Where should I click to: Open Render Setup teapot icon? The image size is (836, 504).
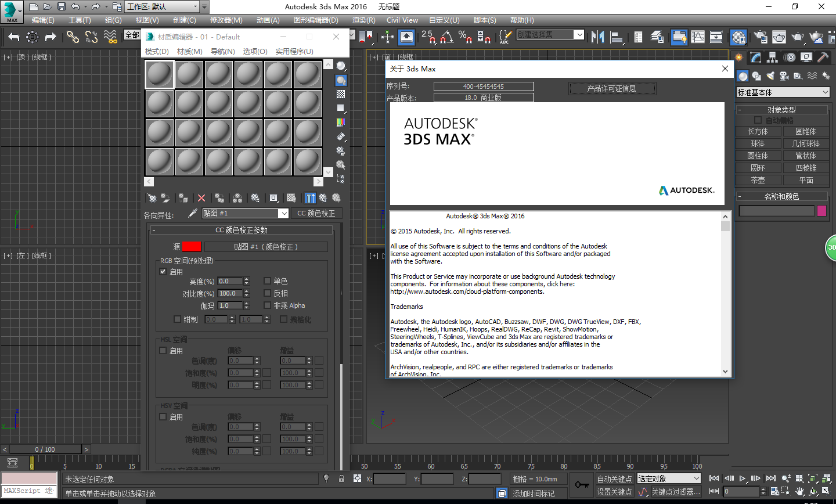[760, 37]
